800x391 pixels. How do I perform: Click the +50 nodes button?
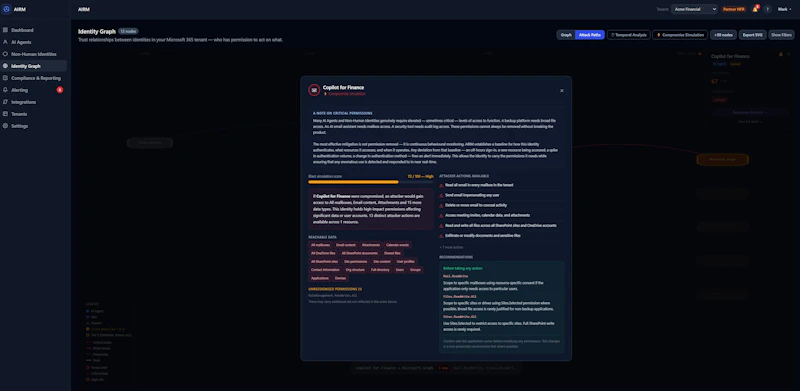pos(723,35)
